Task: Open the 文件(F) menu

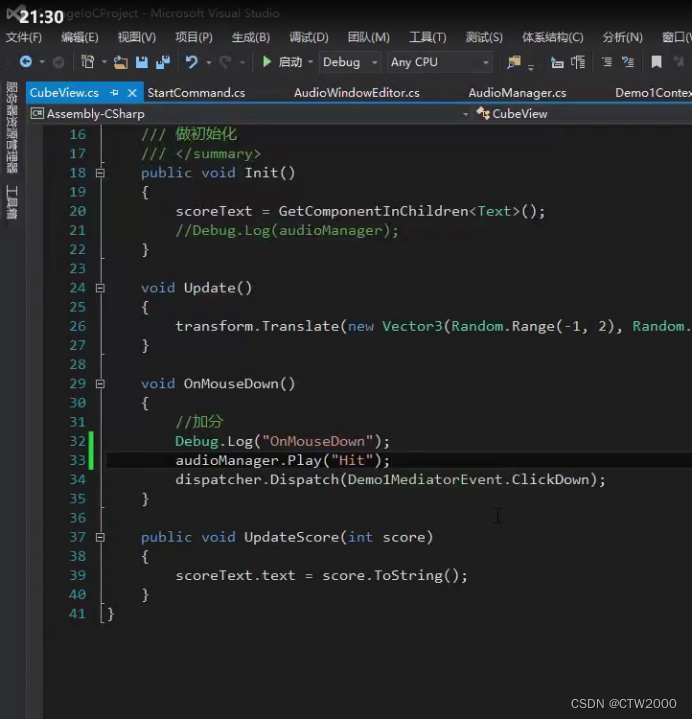Action: coord(23,37)
